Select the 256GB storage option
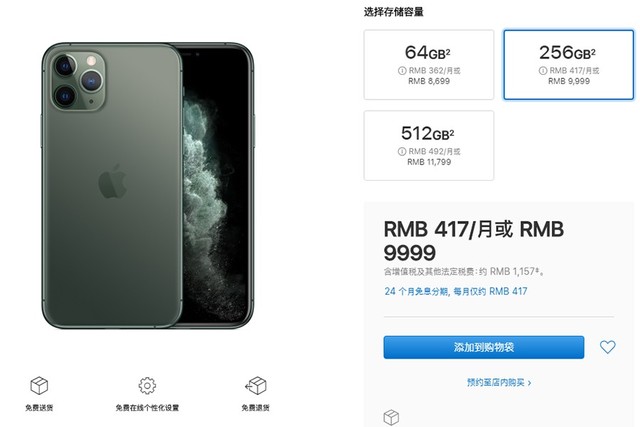The image size is (640, 427). pyautogui.click(x=569, y=64)
